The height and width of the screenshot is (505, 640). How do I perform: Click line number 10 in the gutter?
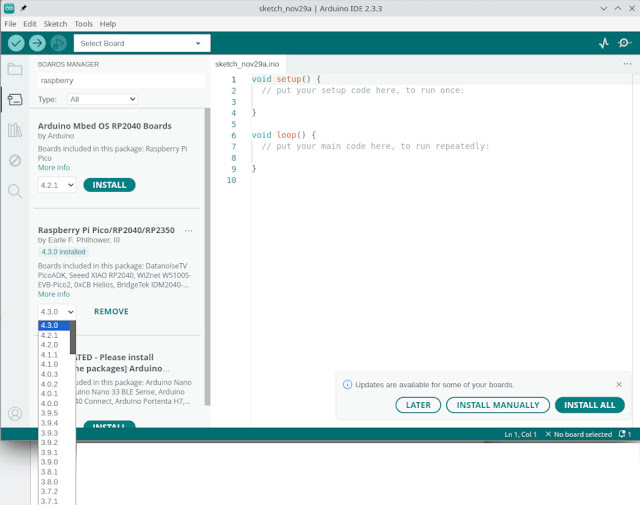pyautogui.click(x=231, y=180)
